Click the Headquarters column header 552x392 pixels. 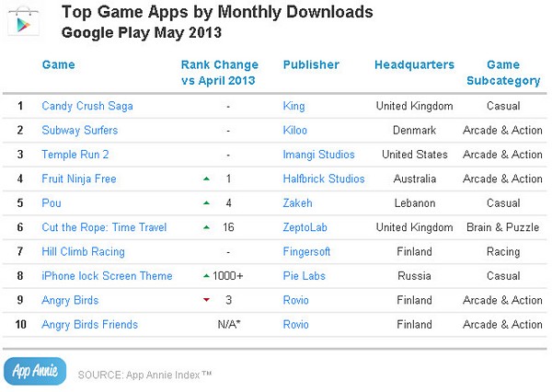[414, 64]
